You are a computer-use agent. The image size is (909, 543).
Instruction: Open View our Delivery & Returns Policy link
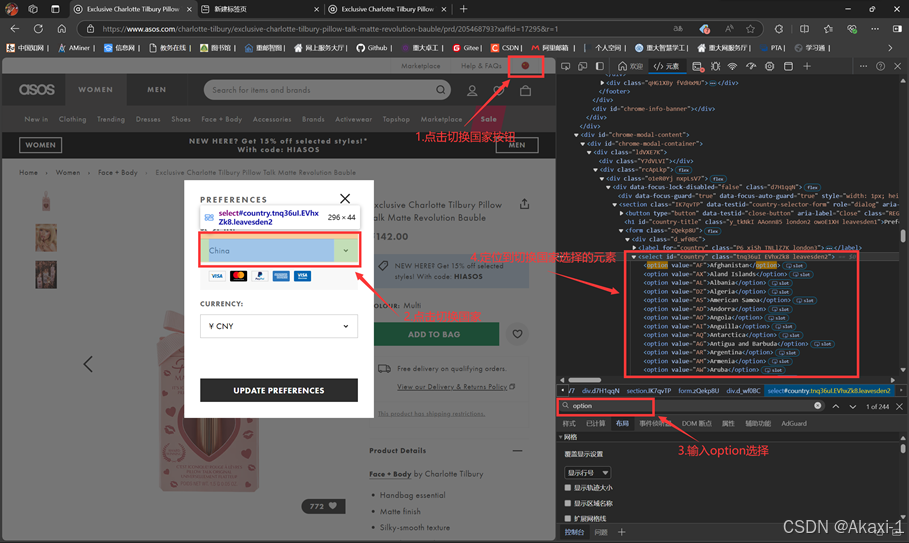[x=452, y=387]
